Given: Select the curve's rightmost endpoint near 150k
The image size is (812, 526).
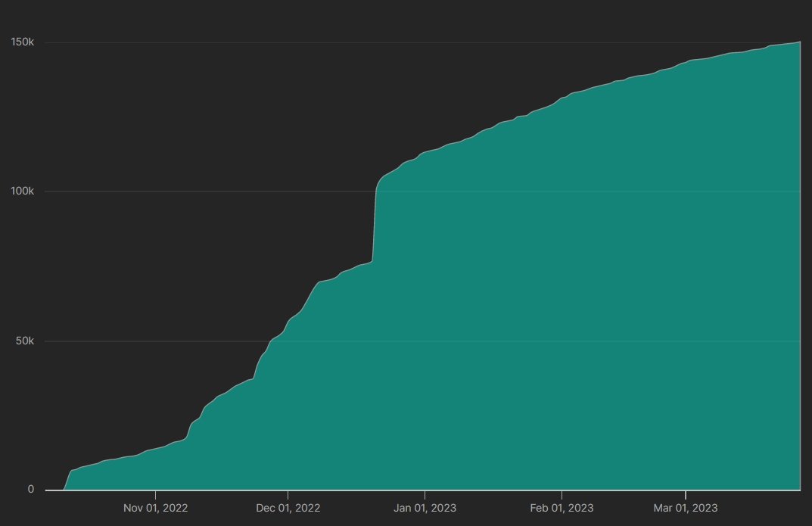Looking at the screenshot, I should coord(799,42).
